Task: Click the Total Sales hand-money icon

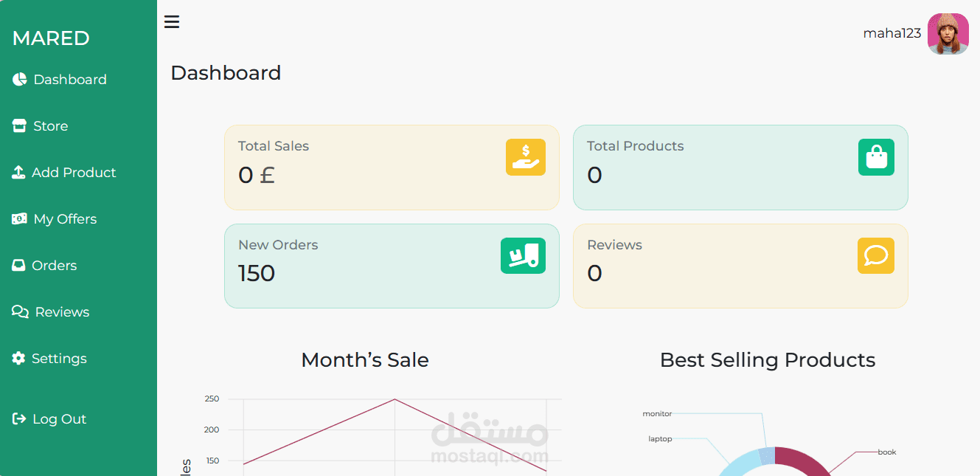Action: (525, 157)
